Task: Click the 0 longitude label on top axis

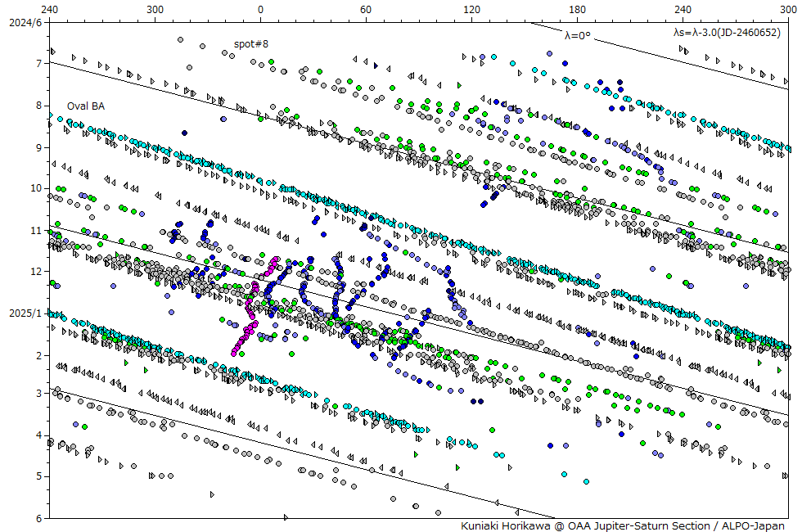Action: 260,8
